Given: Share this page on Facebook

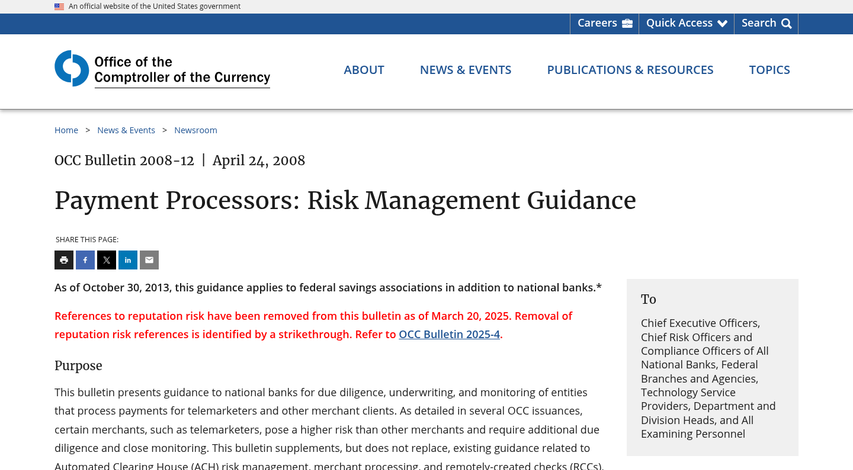Looking at the screenshot, I should 85,260.
